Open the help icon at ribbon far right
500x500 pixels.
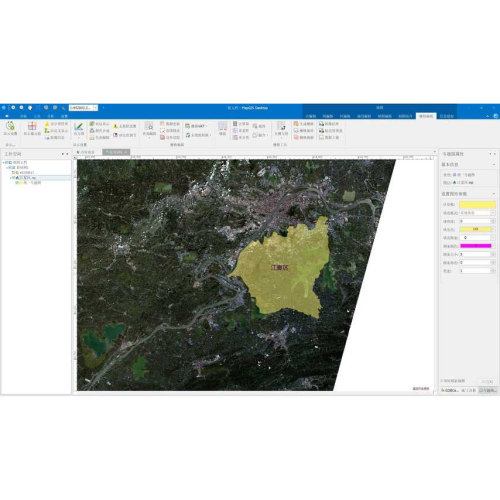pyautogui.click(x=496, y=116)
